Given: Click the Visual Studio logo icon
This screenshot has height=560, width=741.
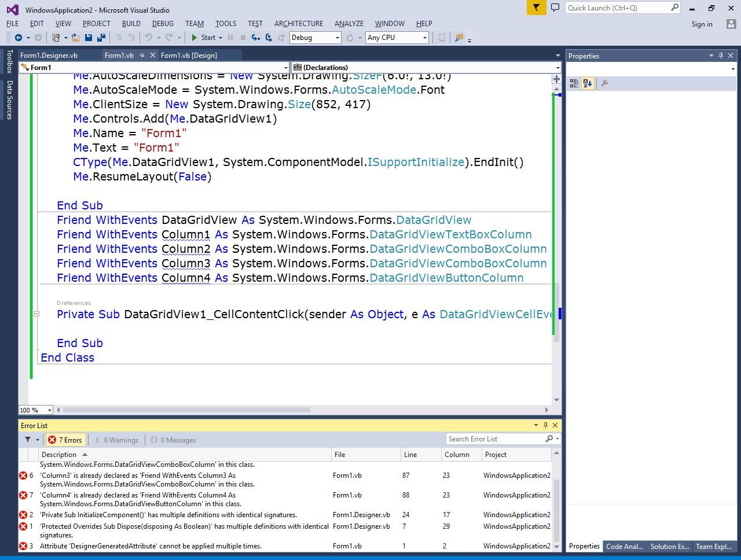Looking at the screenshot, I should 12,10.
